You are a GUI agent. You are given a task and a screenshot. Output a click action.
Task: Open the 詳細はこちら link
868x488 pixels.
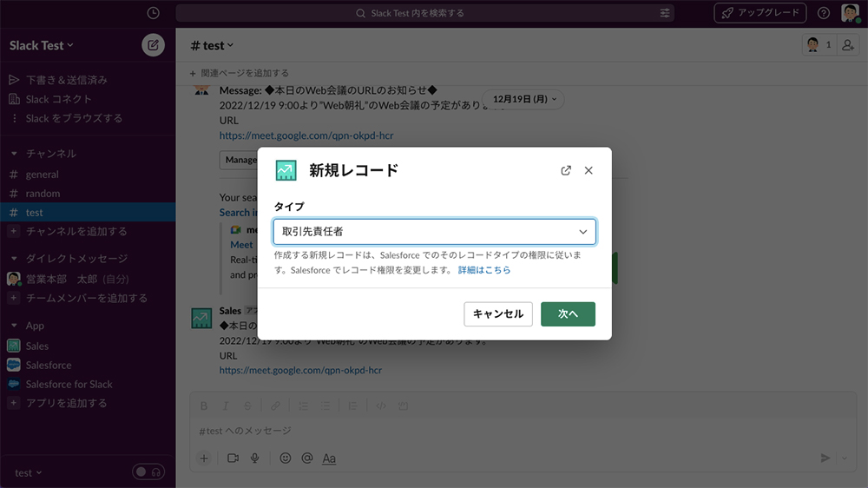tap(484, 270)
